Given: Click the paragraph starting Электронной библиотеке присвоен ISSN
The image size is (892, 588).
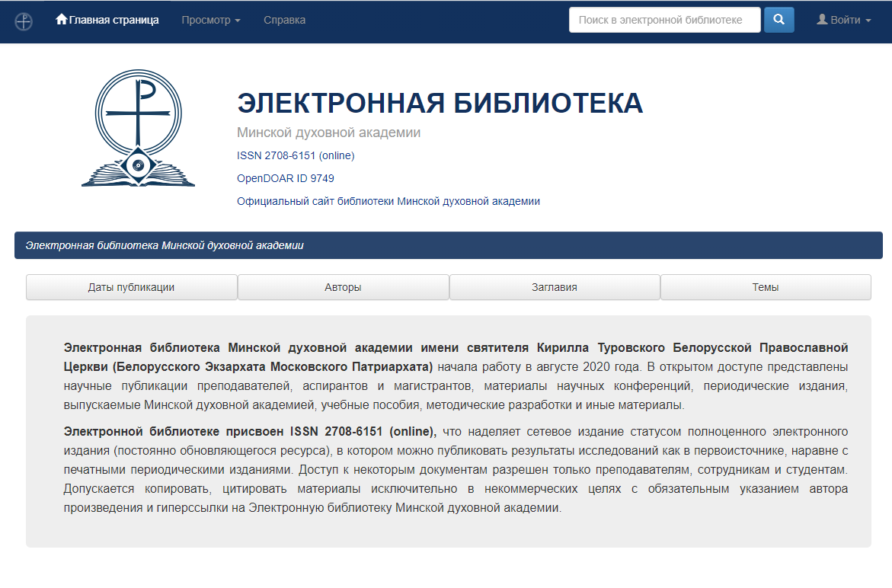Looking at the screenshot, I should pyautogui.click(x=456, y=470).
